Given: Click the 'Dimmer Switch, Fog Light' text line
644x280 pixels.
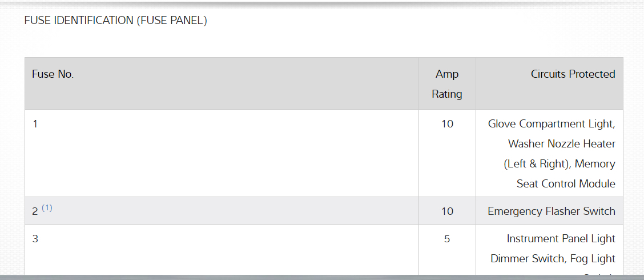Looking at the screenshot, I should 553,259.
